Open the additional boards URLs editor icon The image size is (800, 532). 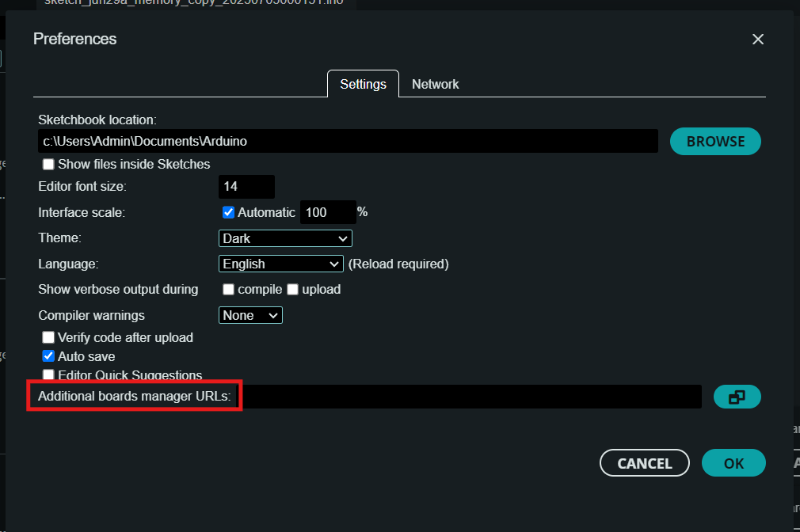[x=737, y=397]
